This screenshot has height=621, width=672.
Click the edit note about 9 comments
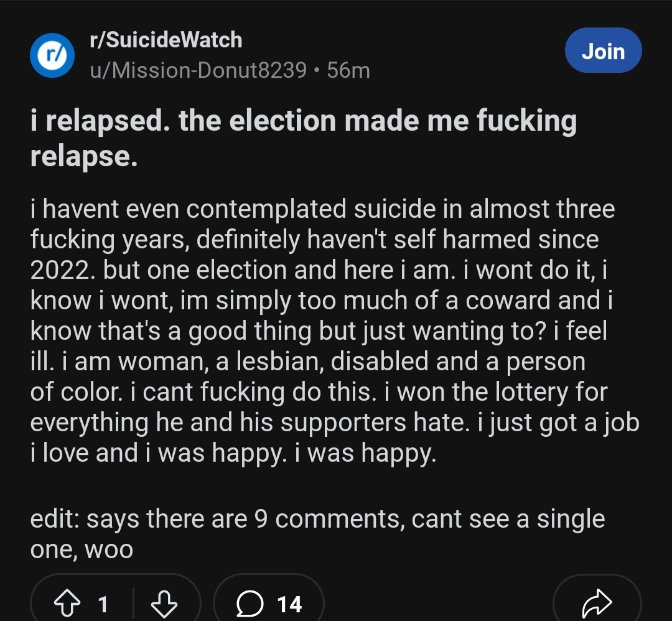(317, 519)
